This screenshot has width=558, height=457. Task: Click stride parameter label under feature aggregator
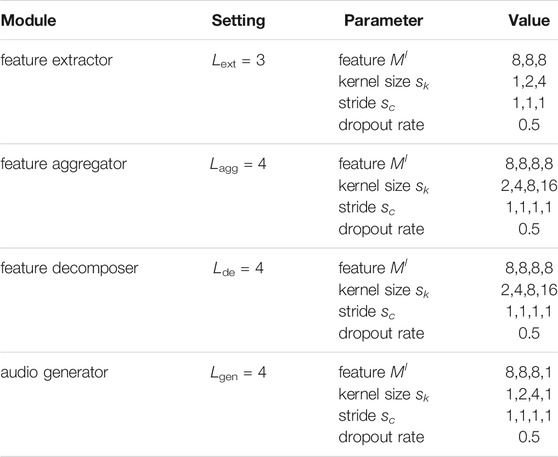[367, 208]
